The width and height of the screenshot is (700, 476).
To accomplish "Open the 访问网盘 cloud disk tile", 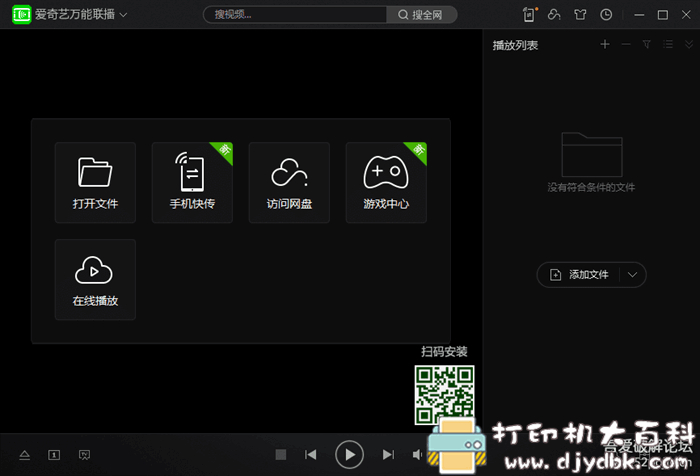I will 289,182.
